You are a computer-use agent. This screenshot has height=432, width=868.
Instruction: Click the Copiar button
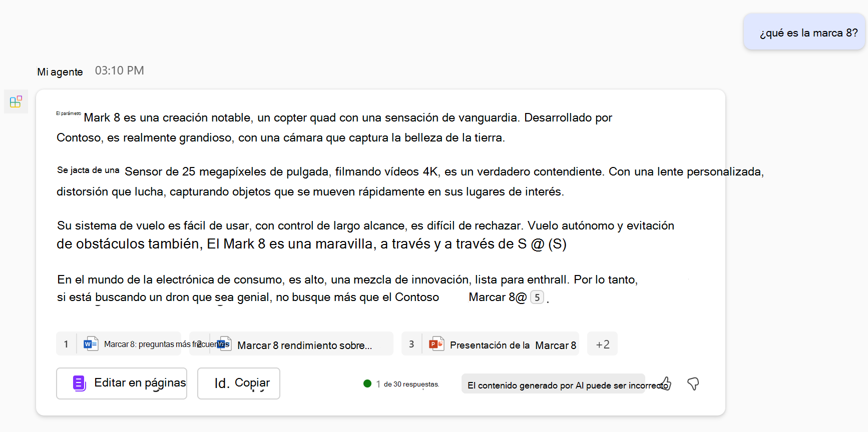pos(239,383)
